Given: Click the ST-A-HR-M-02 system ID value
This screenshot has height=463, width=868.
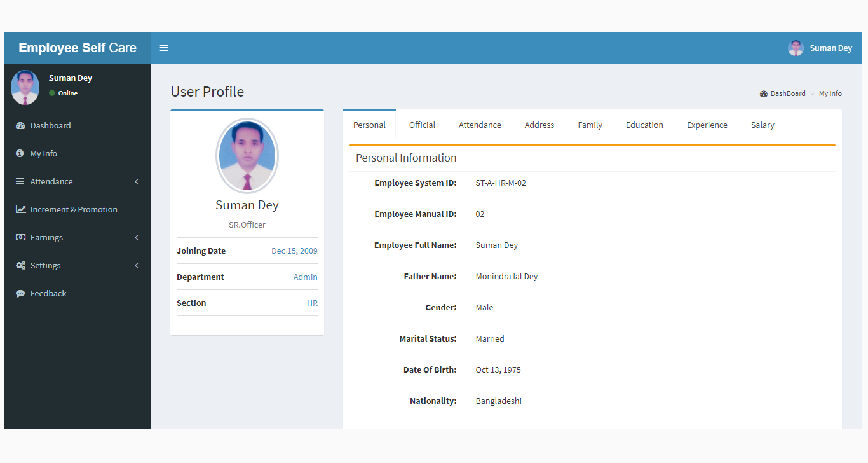Looking at the screenshot, I should (x=501, y=183).
